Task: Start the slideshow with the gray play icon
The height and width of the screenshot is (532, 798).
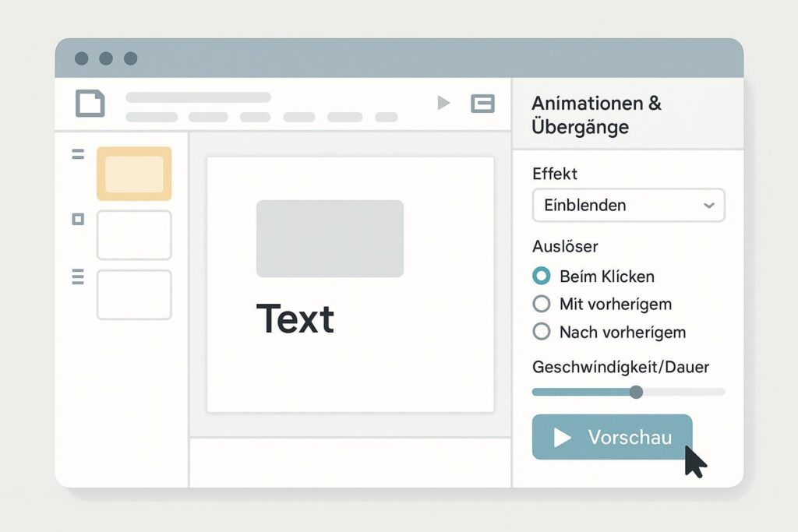Action: (x=443, y=103)
